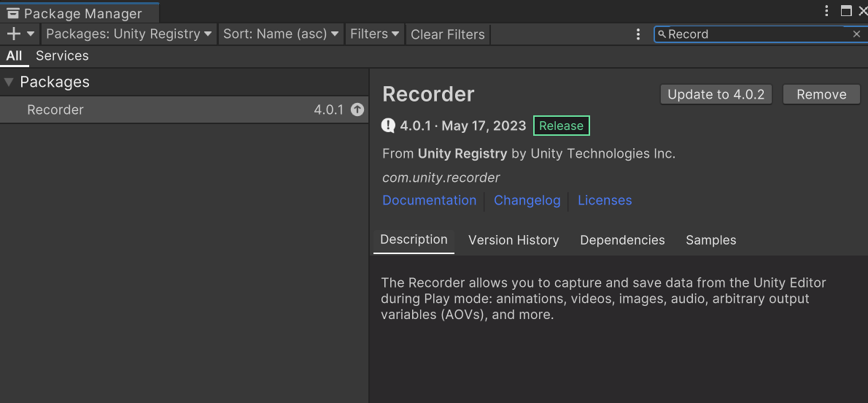Open the Changelog link
This screenshot has height=403, width=868.
pyautogui.click(x=527, y=200)
